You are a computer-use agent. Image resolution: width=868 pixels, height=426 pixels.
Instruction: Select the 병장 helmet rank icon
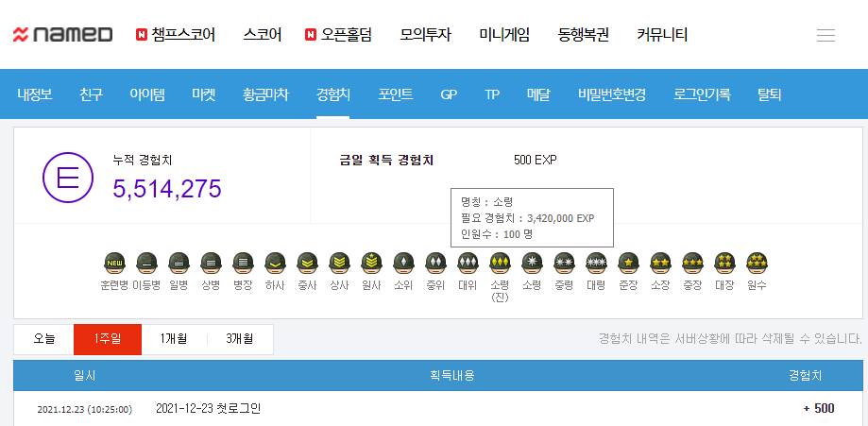coord(243,263)
